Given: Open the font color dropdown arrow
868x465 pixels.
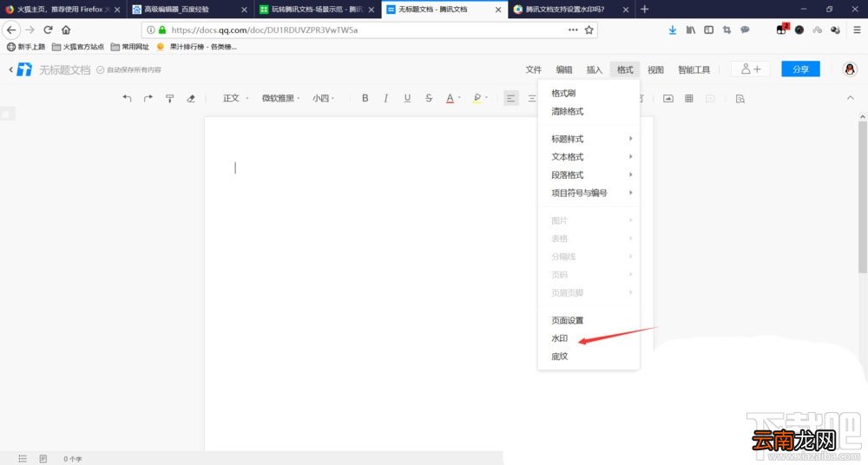Looking at the screenshot, I should point(459,98).
